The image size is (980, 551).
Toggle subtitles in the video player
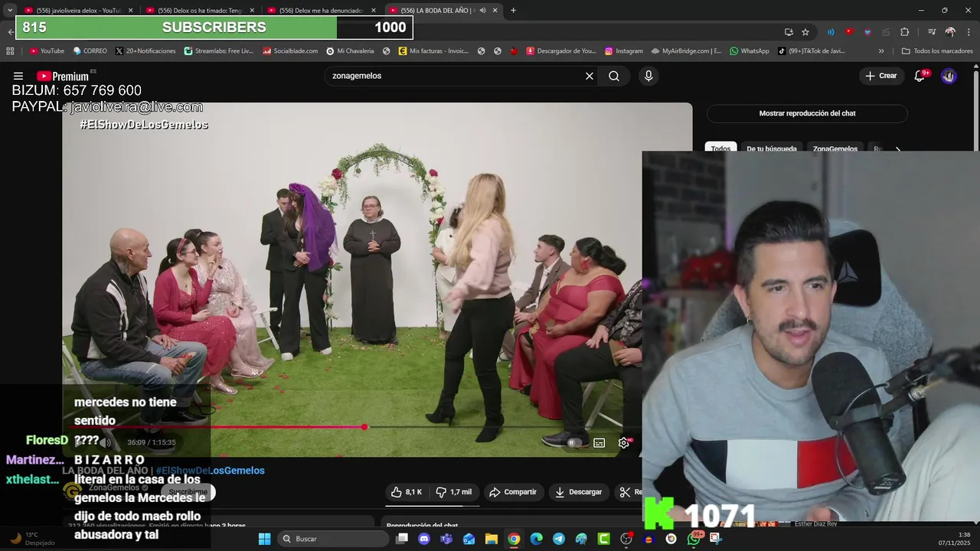tap(599, 442)
